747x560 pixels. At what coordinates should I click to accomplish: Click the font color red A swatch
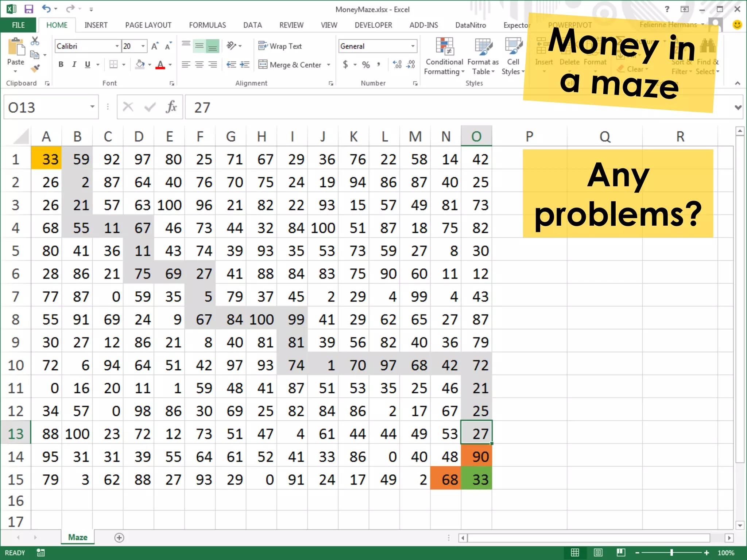(160, 65)
